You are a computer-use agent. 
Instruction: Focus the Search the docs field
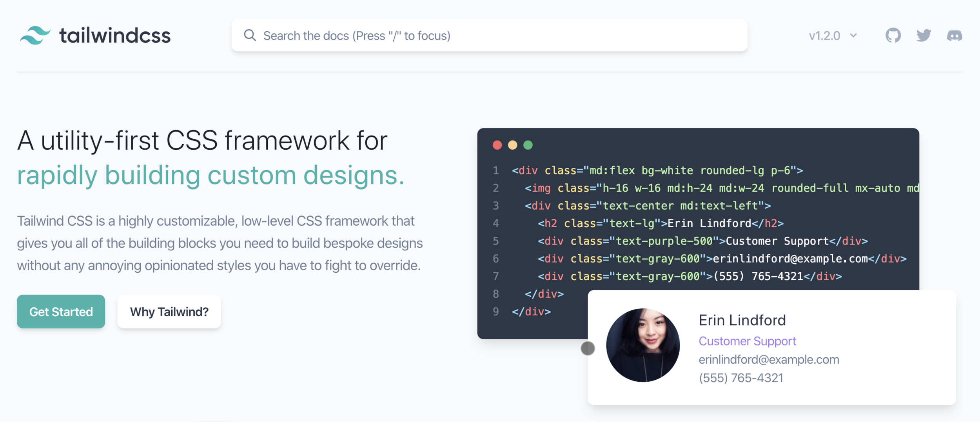pyautogui.click(x=489, y=35)
